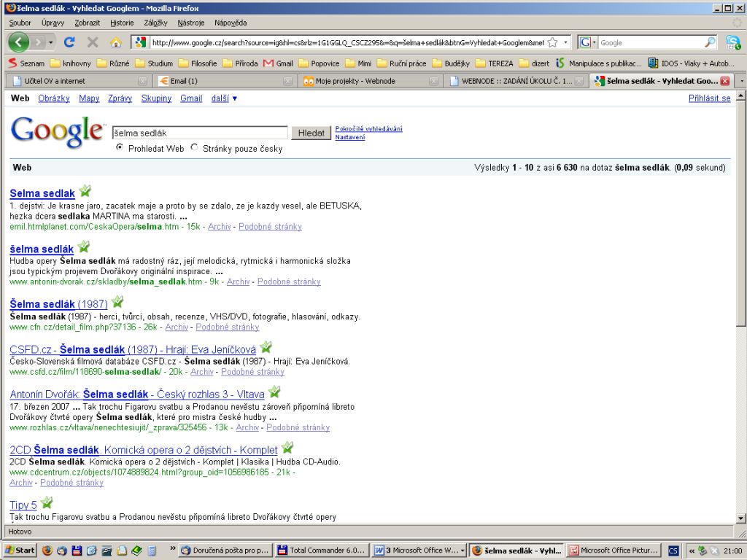The height and width of the screenshot is (560, 747).
Task: Open CSFD.cz Šelma sedlák (1987) result link
Action: [x=133, y=349]
